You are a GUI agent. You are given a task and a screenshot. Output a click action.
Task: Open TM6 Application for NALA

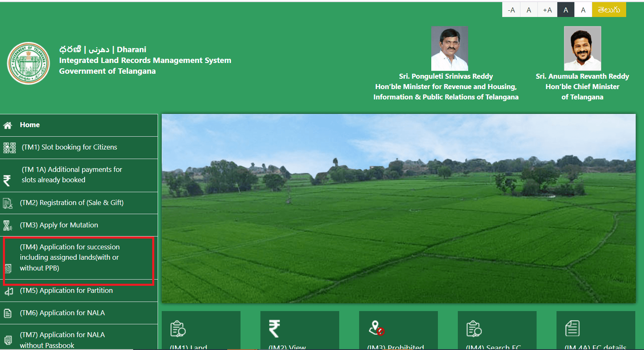62,313
